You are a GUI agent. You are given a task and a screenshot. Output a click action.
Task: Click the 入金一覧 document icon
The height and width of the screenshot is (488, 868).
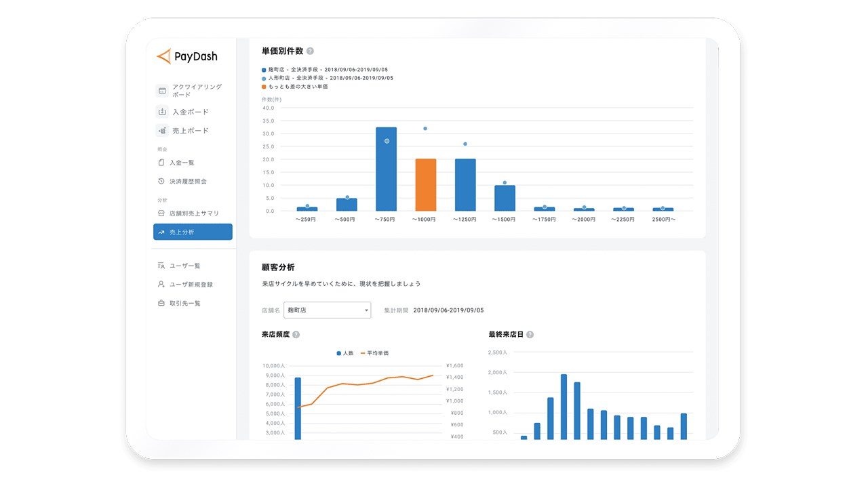coord(161,163)
